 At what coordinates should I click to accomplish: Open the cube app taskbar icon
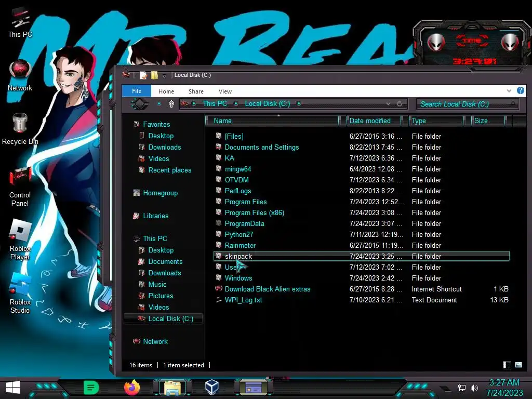click(212, 387)
